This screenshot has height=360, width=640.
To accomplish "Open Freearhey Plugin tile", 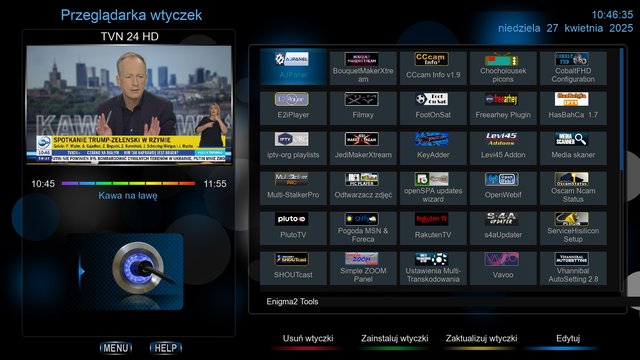I will click(x=503, y=107).
